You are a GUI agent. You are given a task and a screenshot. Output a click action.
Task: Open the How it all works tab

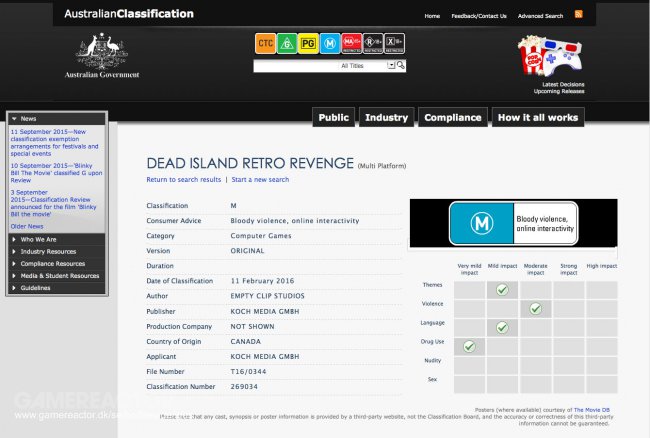(x=538, y=118)
